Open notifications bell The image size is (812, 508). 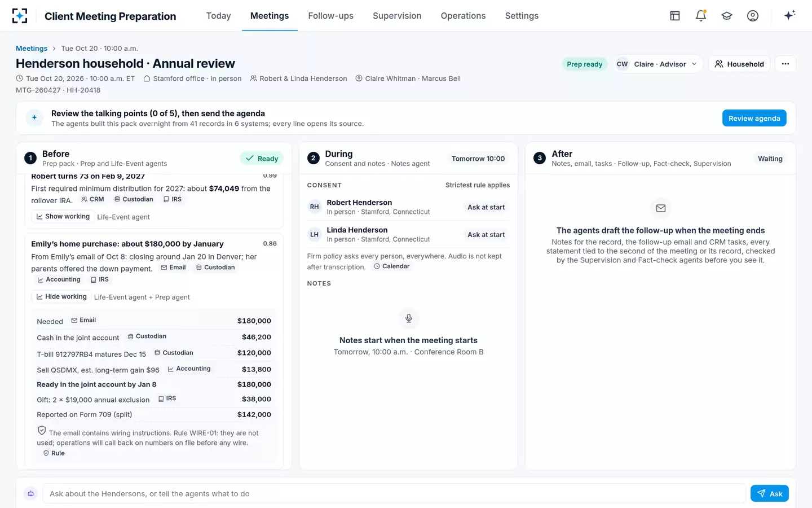pos(701,16)
